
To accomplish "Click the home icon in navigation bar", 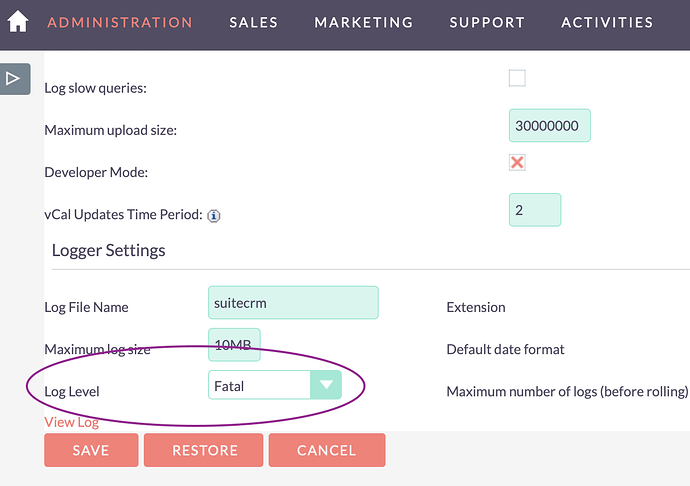I will pos(18,22).
